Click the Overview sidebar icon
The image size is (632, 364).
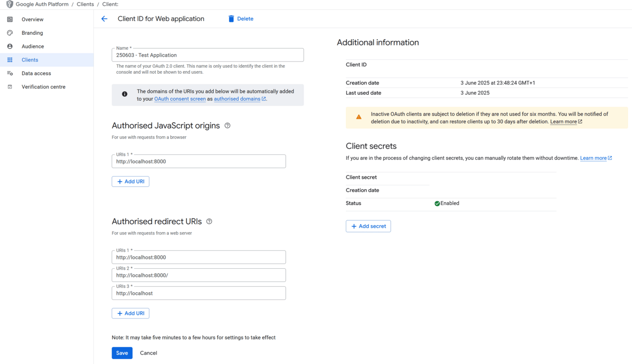tap(10, 20)
